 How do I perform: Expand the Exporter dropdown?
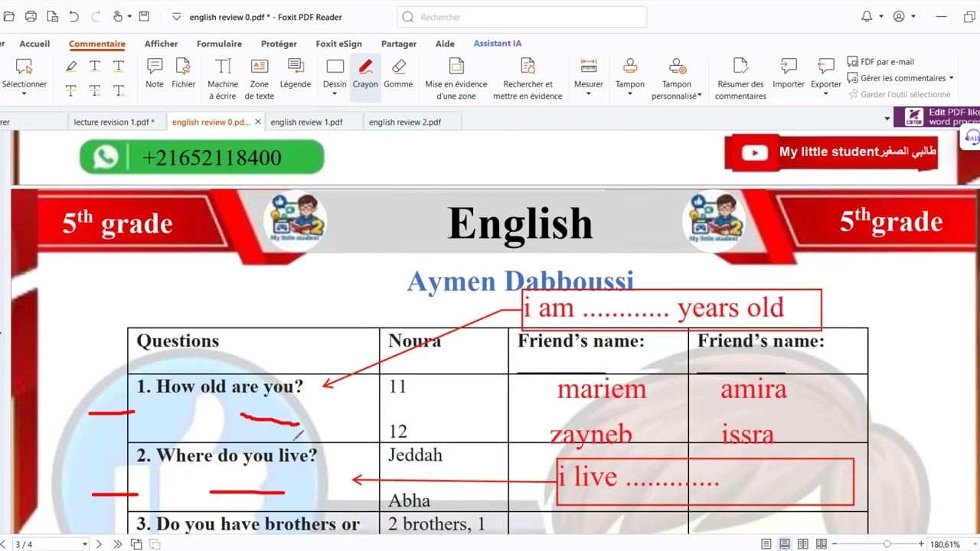pyautogui.click(x=826, y=94)
